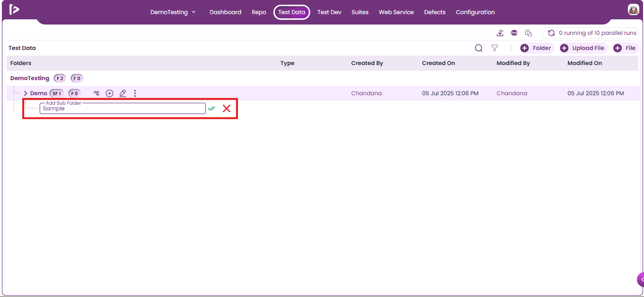Click the purple side panel handle at right edge
This screenshot has height=297, width=644.
coord(641,279)
